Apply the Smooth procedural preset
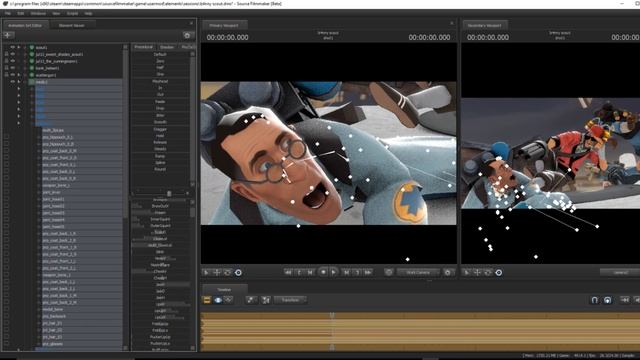Image resolution: width=640 pixels, height=360 pixels. pyautogui.click(x=160, y=122)
